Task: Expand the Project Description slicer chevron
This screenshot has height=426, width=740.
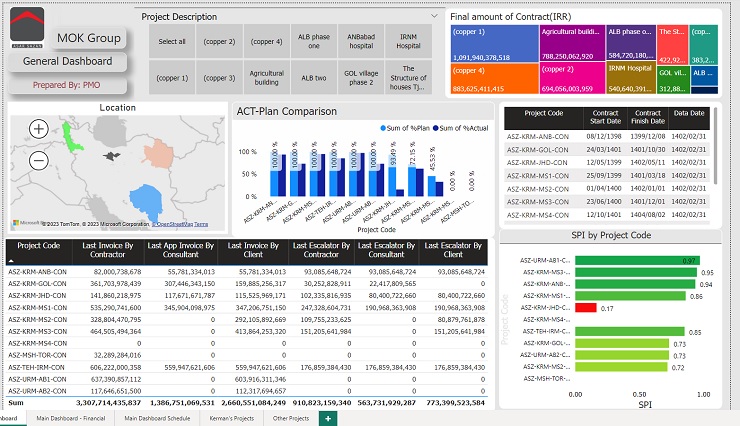Action: [x=434, y=16]
